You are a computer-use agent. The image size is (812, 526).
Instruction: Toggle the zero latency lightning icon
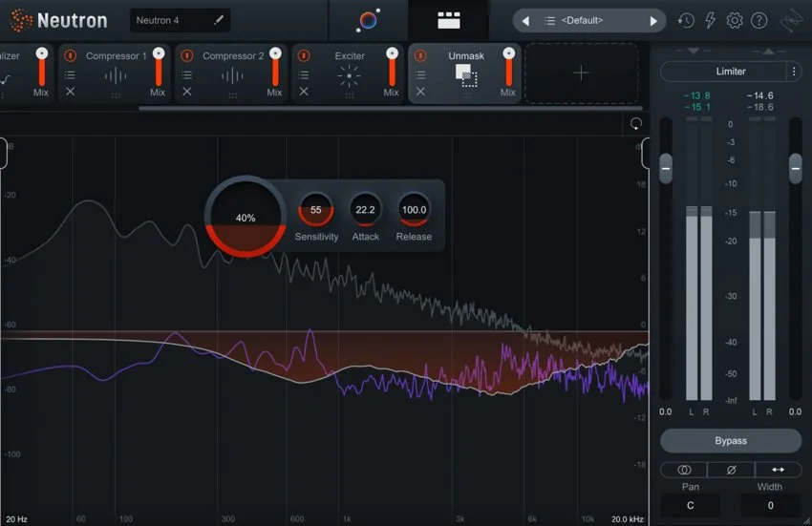pyautogui.click(x=711, y=21)
